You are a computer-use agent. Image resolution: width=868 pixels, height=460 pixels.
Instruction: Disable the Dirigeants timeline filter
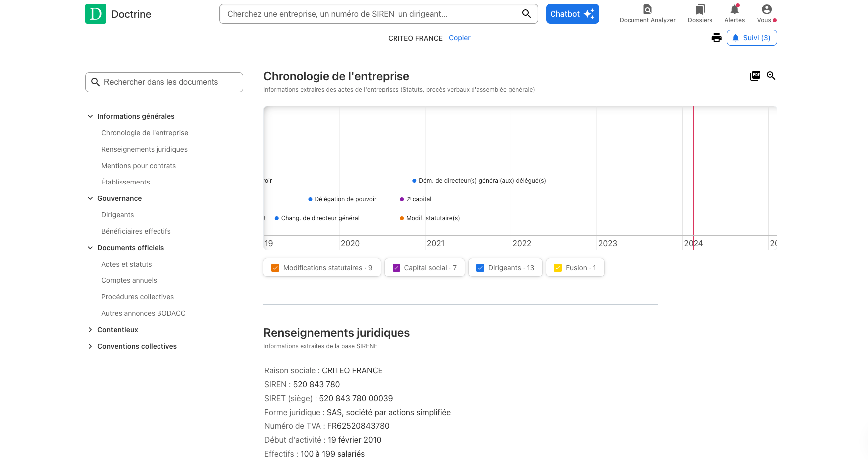[x=480, y=268]
